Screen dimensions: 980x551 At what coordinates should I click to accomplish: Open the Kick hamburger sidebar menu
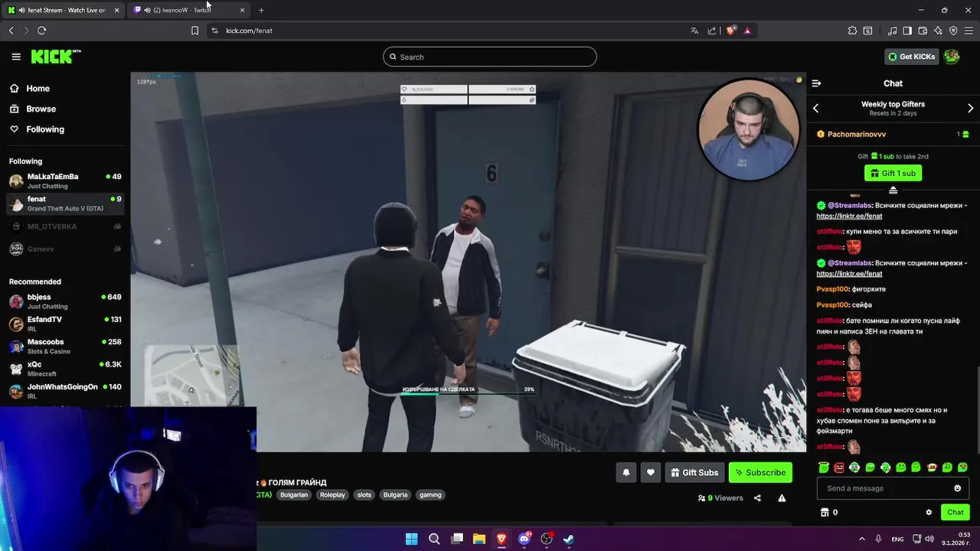tap(16, 57)
